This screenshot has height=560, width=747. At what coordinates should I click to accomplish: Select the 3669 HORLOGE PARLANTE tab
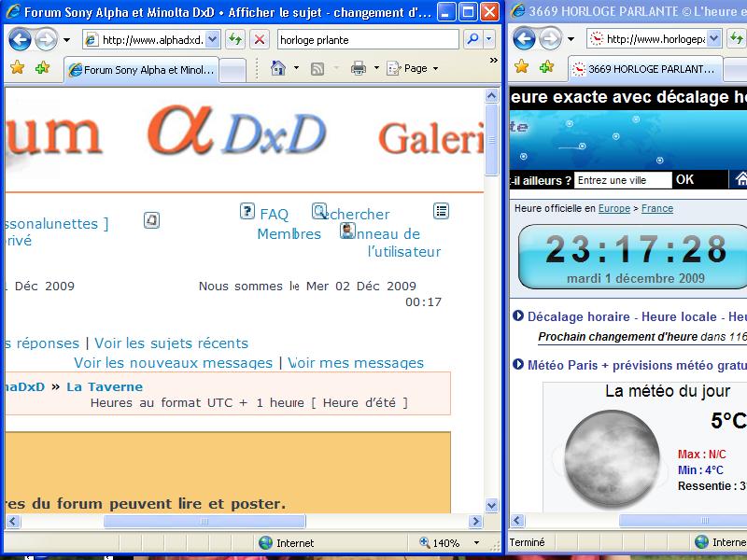645,69
